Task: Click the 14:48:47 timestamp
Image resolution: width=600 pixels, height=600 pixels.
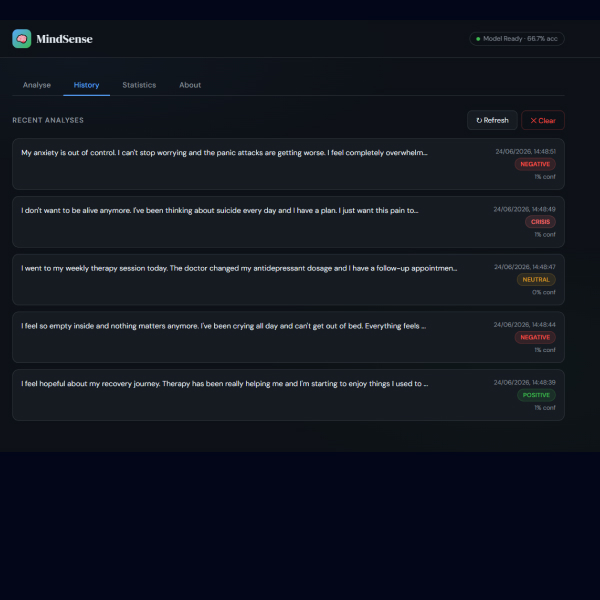Action: [525, 267]
